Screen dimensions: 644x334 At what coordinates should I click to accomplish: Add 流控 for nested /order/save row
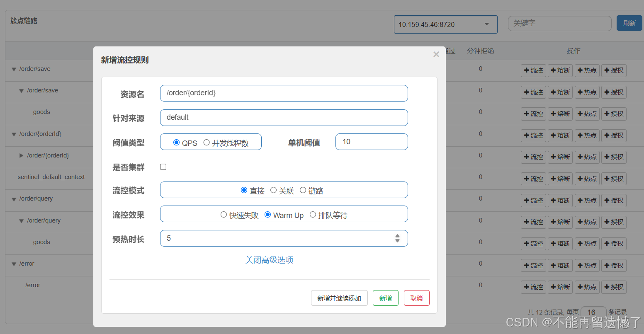pos(533,92)
